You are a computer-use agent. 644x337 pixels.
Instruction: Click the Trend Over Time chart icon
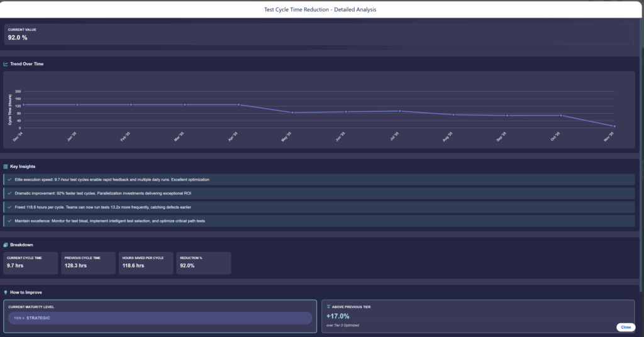click(6, 64)
